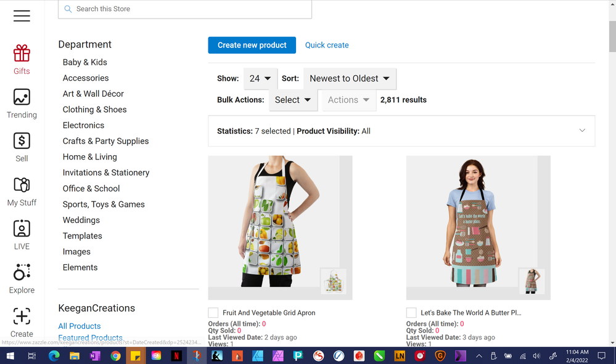Screen dimensions: 616x364
Task: View fruit apron alternate small thumbnail
Action: tap(334, 281)
